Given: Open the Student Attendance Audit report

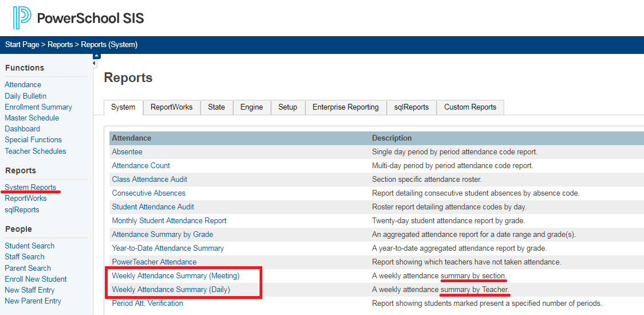Looking at the screenshot, I should (x=153, y=207).
